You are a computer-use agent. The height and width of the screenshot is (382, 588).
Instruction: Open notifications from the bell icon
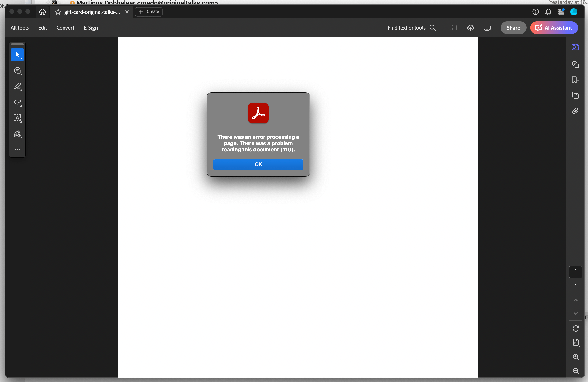pyautogui.click(x=548, y=12)
